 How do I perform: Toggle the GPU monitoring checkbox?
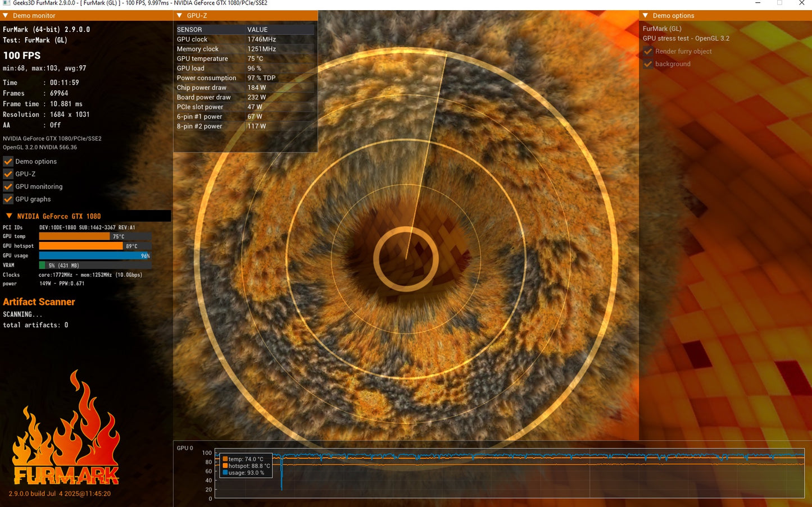(x=8, y=186)
